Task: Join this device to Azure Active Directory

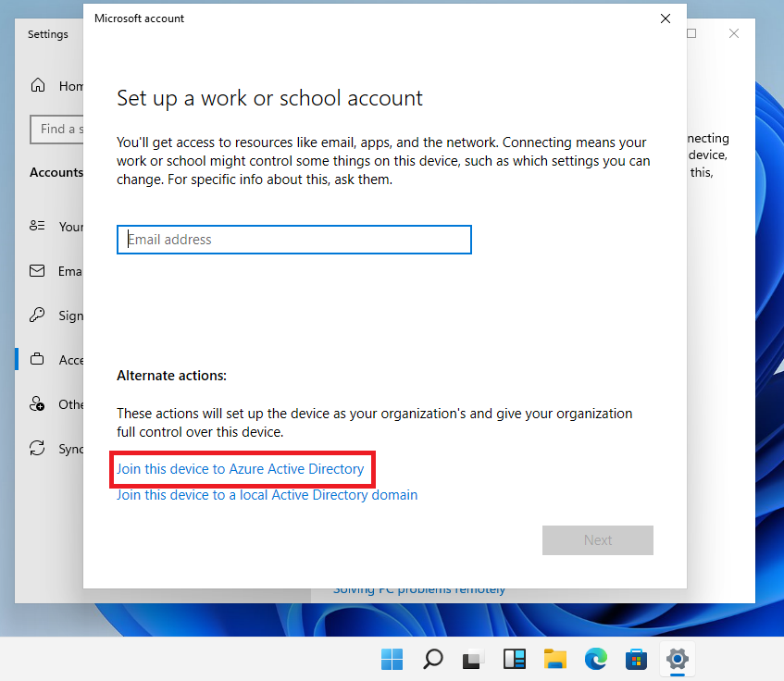Action: tap(242, 469)
